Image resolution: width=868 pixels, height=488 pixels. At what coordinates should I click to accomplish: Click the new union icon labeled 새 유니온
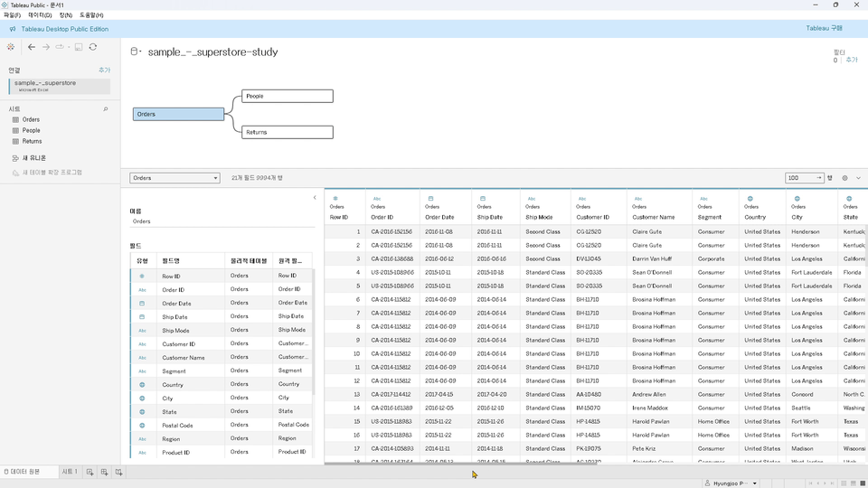point(15,158)
